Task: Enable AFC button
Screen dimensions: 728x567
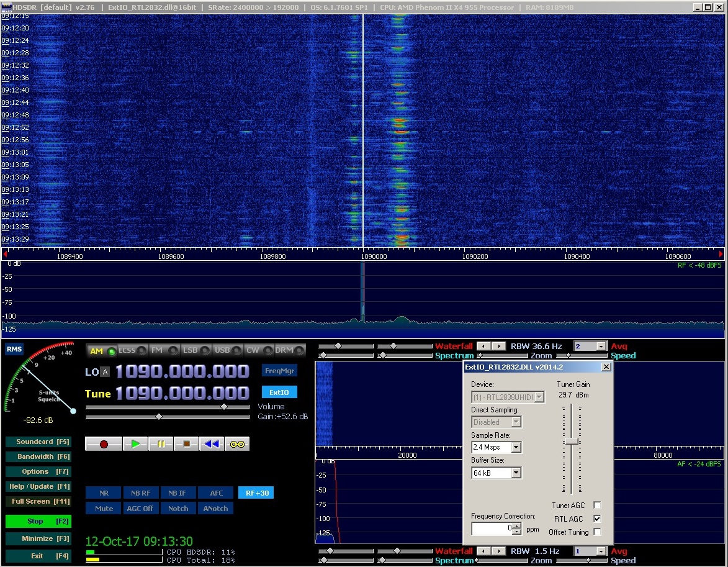Action: point(216,493)
